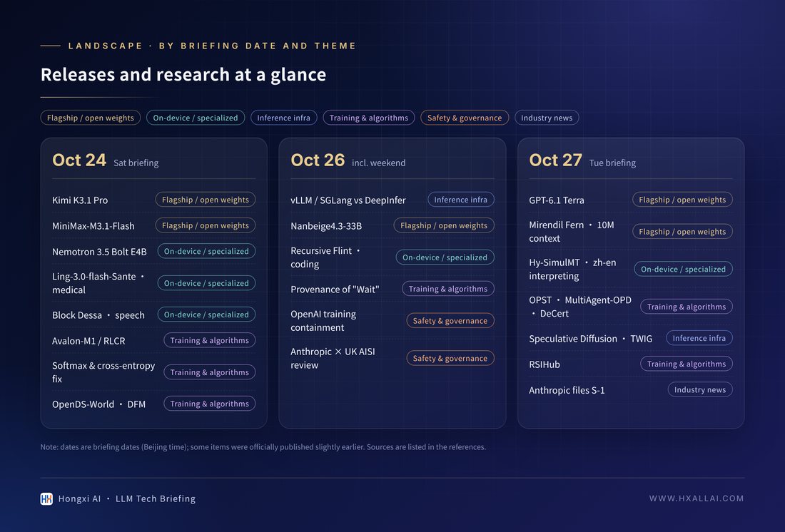Screen dimensions: 785x532
Task: Click the Anthropic × UK AISI review item
Action: (x=333, y=358)
